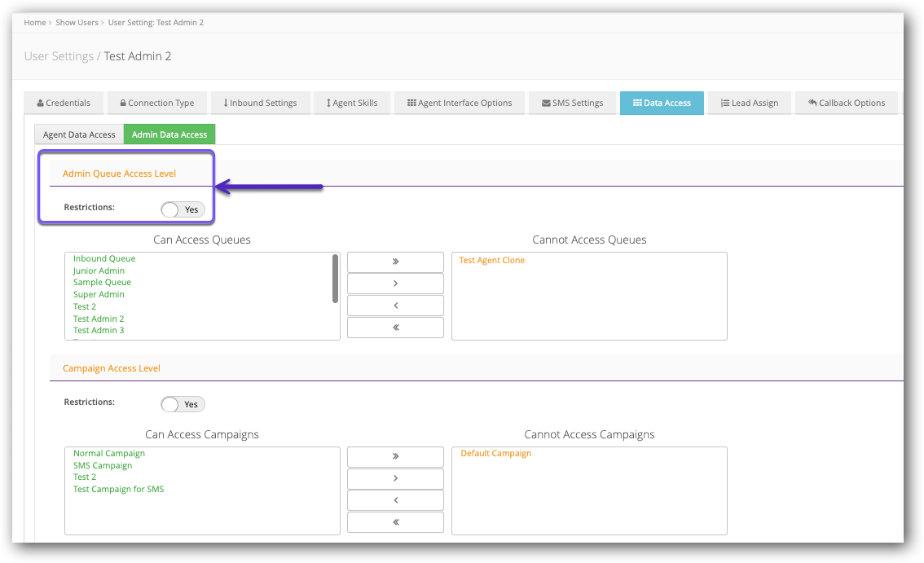The image size is (924, 563).
Task: Open the Inbound Settings tab
Action: (x=260, y=103)
